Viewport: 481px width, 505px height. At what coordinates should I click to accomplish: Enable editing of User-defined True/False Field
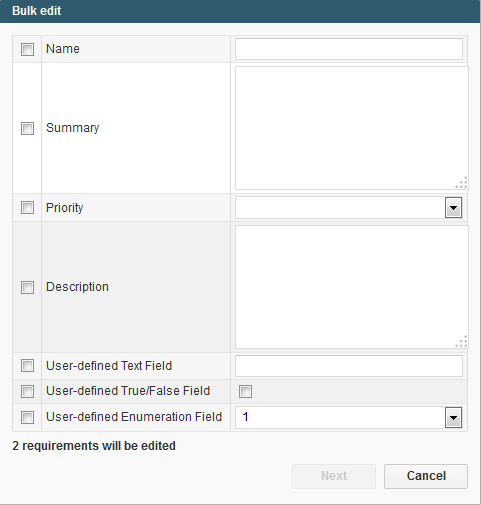[27, 391]
